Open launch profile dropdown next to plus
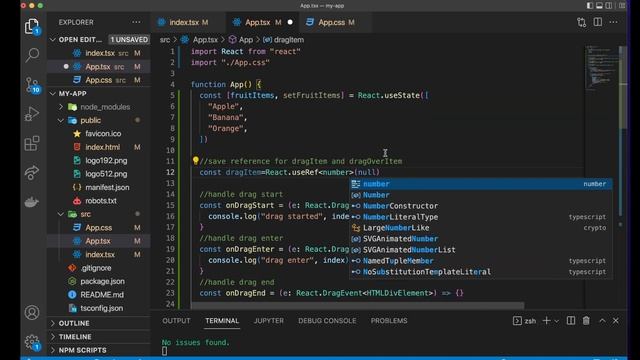 556,321
